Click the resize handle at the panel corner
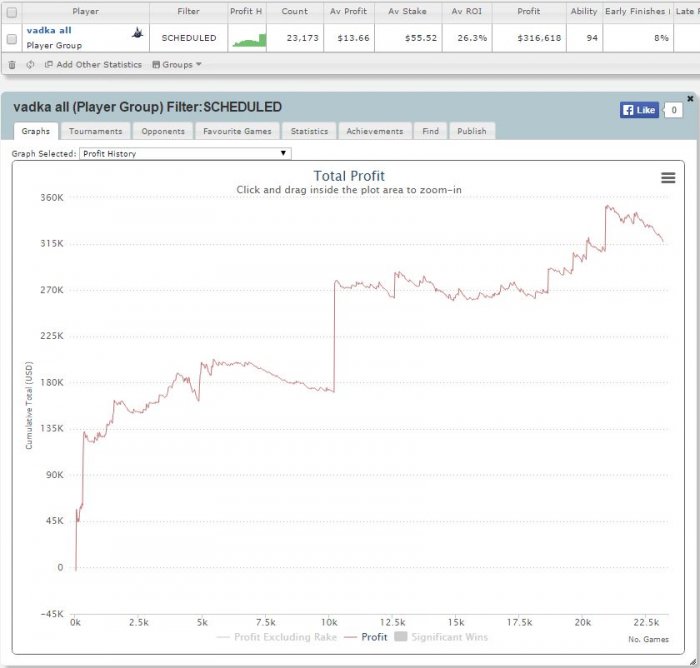Screen dimensions: 700x668 pyautogui.click(x=693, y=662)
